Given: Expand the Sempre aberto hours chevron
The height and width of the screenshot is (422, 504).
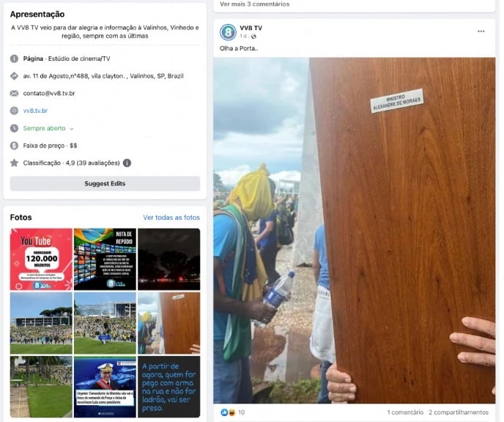Looking at the screenshot, I should (71, 128).
